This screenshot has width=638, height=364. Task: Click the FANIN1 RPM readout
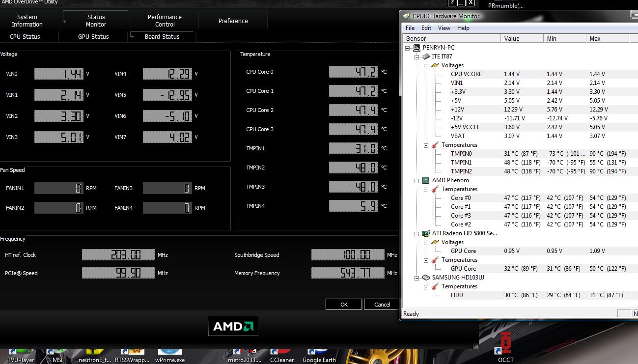tap(59, 188)
